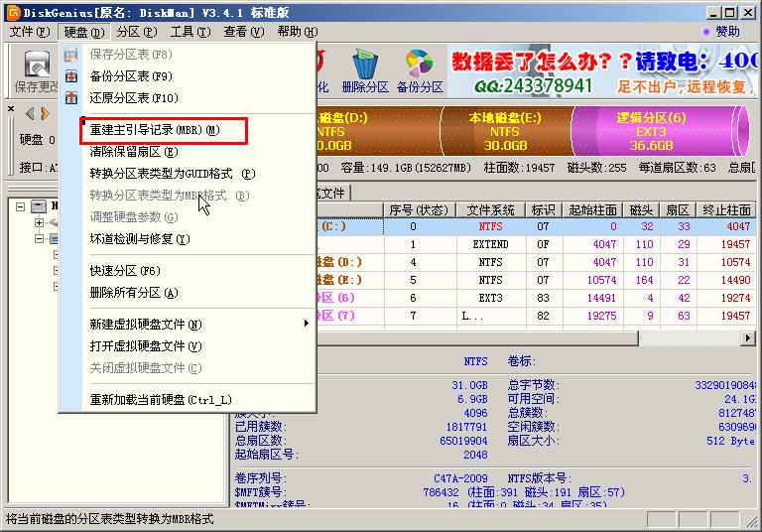
Task: Select the EXTEND partition row
Action: point(536,244)
